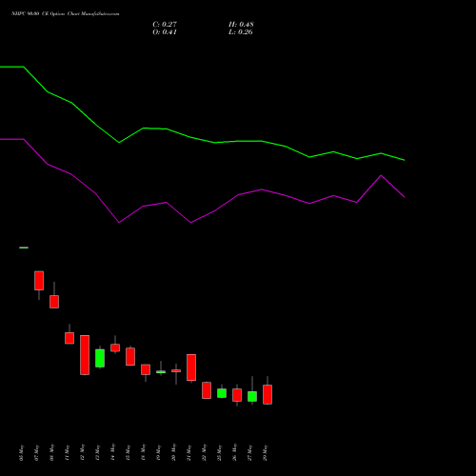
Task: Select the green candlestick above 25 May
Action: [222, 393]
